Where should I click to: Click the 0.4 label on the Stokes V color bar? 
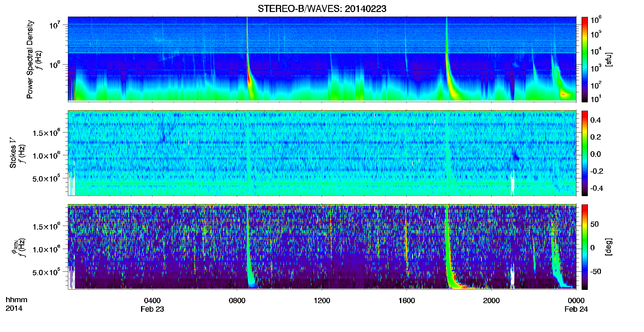[595, 120]
